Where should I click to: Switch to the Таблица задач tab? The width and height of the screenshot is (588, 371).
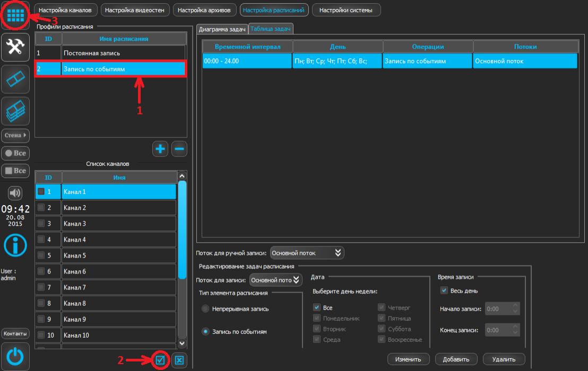[x=271, y=30]
